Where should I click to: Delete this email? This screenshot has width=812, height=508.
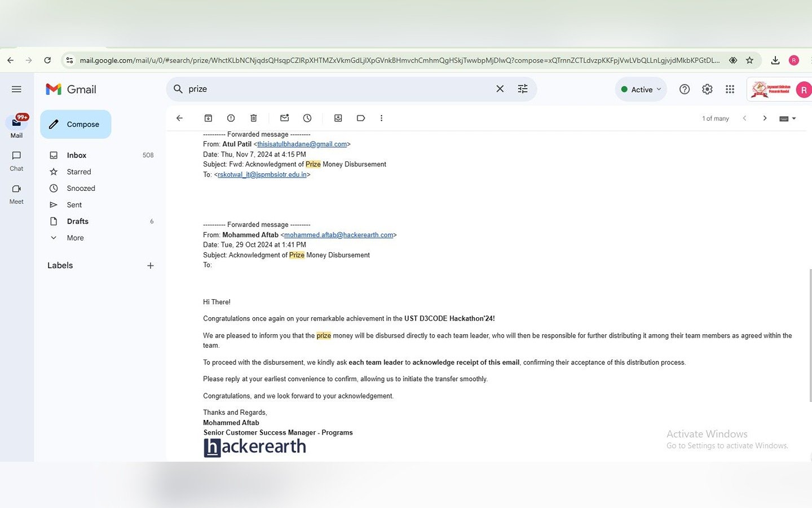[253, 118]
